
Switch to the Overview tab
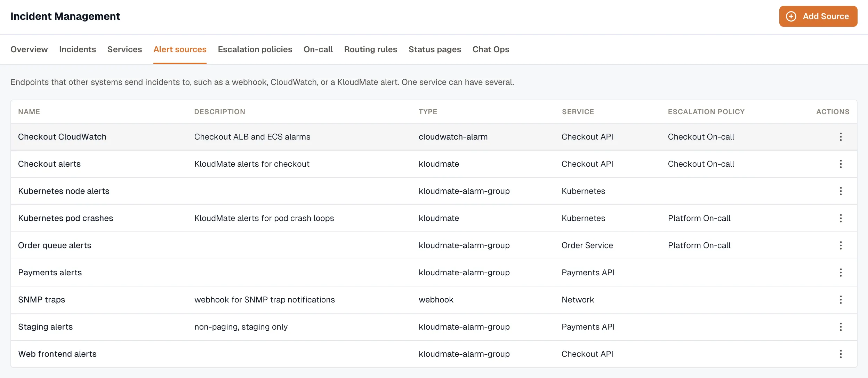pyautogui.click(x=29, y=49)
